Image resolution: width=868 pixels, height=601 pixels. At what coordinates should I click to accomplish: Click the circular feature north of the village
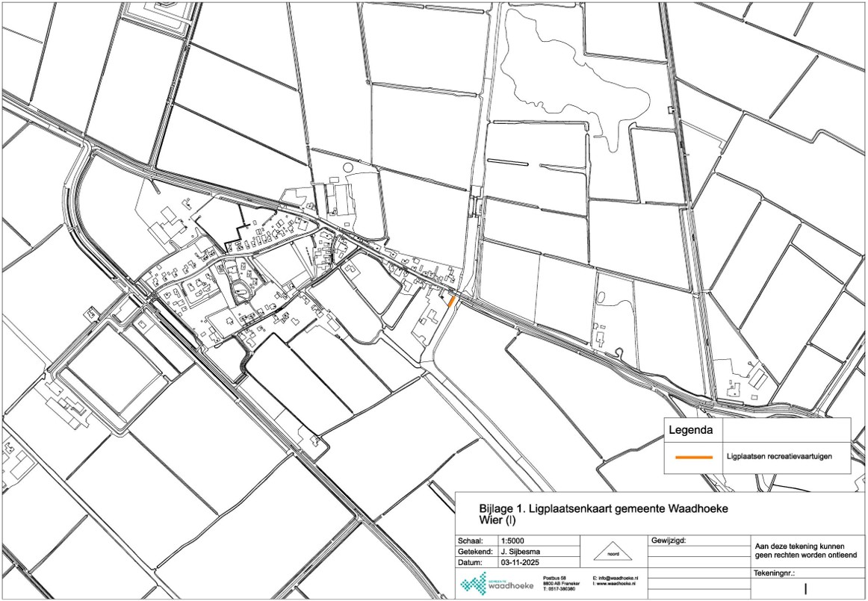point(347,168)
